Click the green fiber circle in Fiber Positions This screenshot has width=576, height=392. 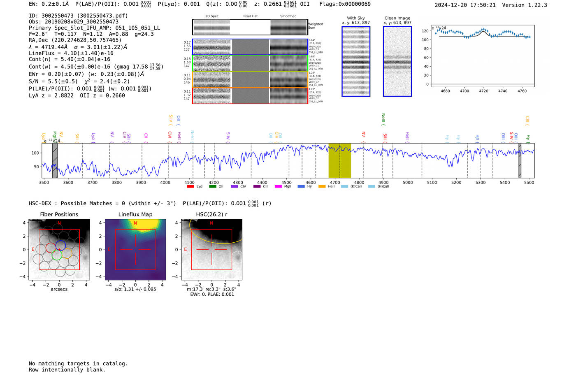(57, 255)
